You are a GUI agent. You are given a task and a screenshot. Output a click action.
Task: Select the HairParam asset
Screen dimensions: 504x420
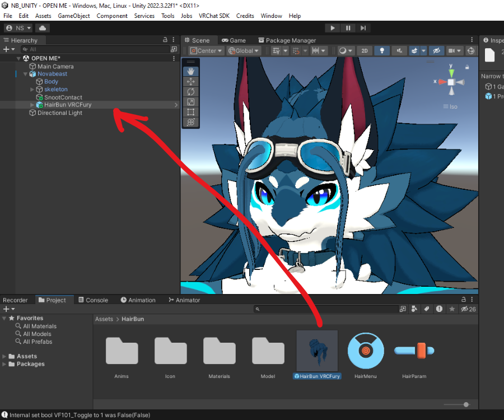414,356
